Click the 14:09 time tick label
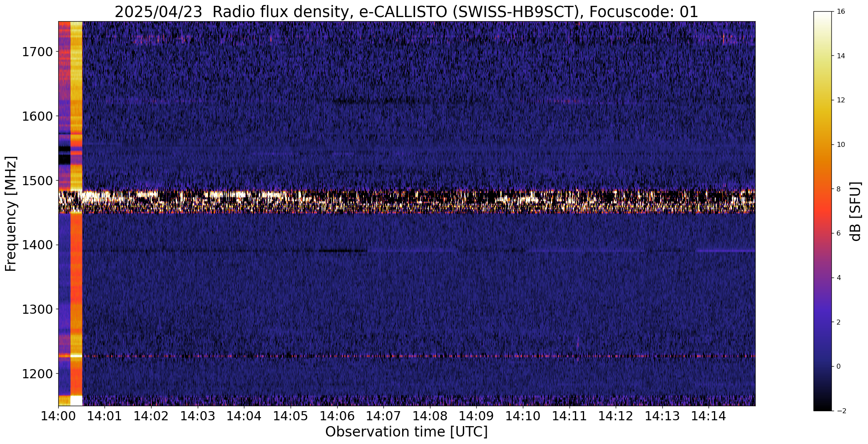 477,416
